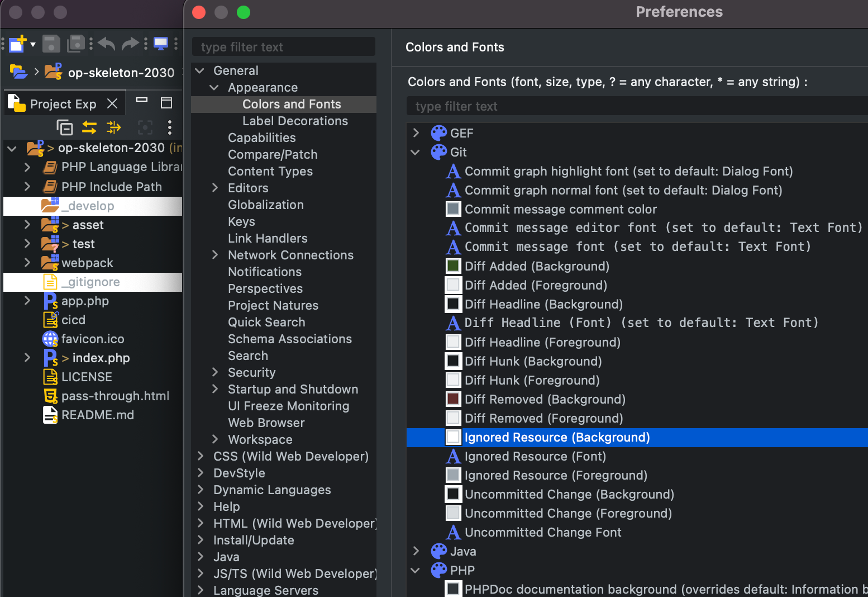Minimize the Project Explorer view panel
Viewport: 868px width, 597px height.
(142, 101)
